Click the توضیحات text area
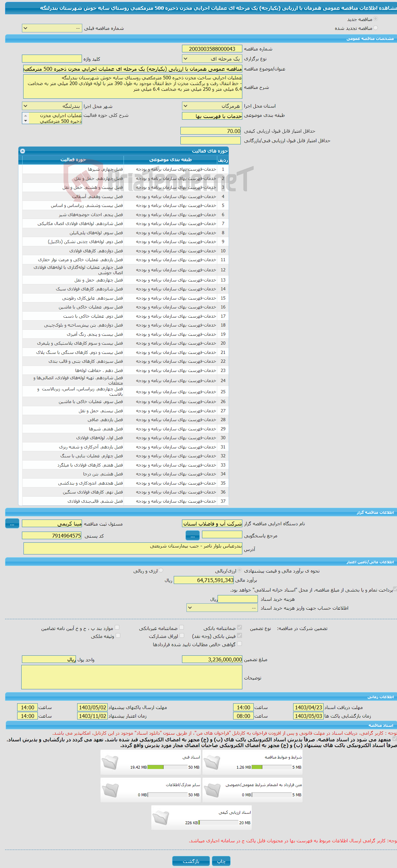The image size is (397, 868). [x=132, y=677]
